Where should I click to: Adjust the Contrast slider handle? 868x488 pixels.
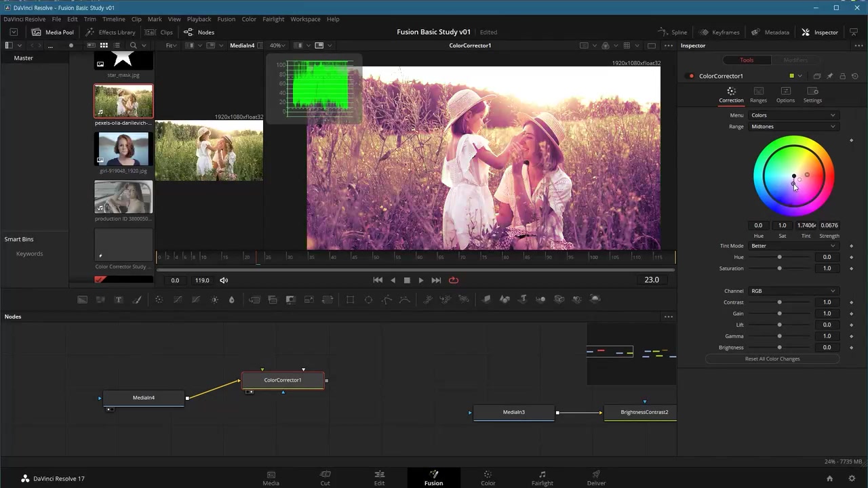[779, 302]
